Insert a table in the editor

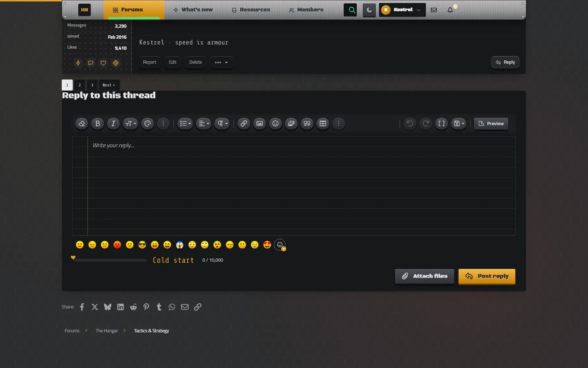[x=323, y=124]
